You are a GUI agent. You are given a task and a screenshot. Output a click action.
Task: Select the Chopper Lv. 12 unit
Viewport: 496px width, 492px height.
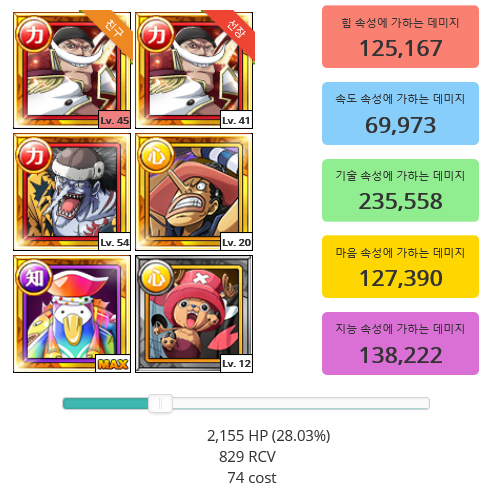pos(194,314)
